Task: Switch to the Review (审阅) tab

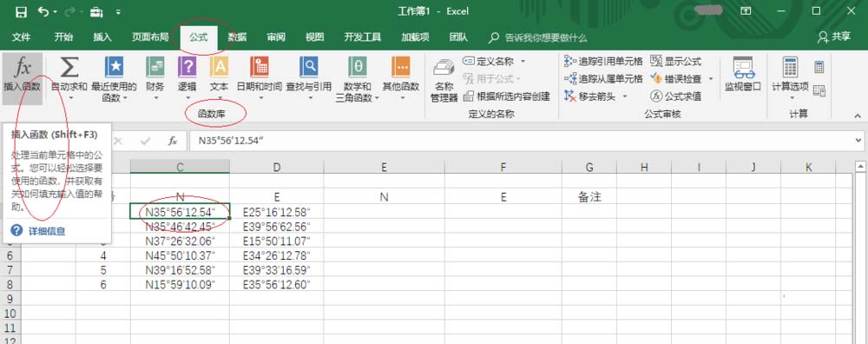Action: coord(276,37)
